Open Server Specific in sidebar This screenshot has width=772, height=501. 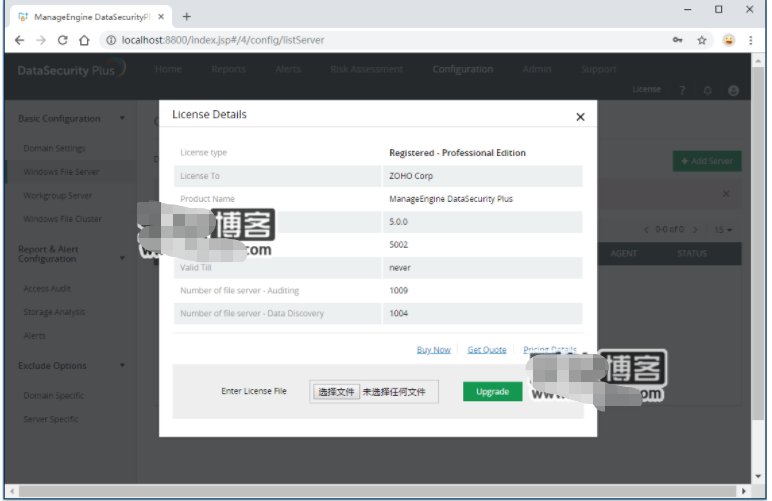tap(51, 419)
